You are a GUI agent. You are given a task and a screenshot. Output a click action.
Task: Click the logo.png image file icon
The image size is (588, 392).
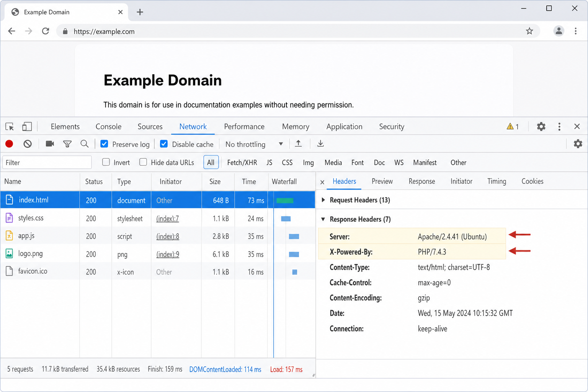click(x=9, y=253)
